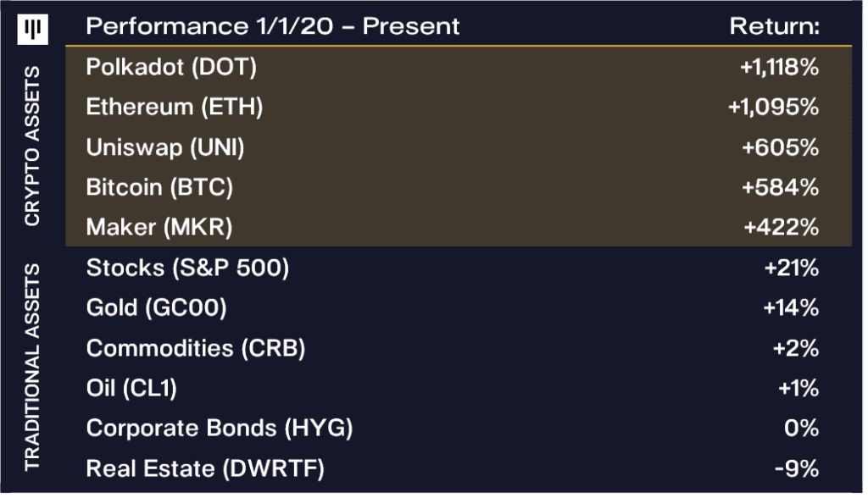The image size is (868, 498).
Task: Click Polkadot's +1,118% return value
Action: tap(779, 67)
